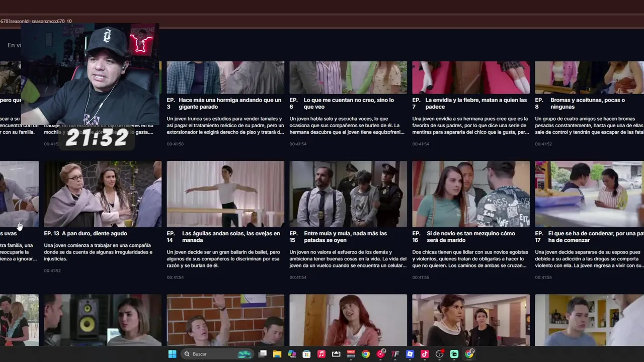Open 'La envidia y la fiebre' episode title
The width and height of the screenshot is (644, 362).
coord(476,104)
